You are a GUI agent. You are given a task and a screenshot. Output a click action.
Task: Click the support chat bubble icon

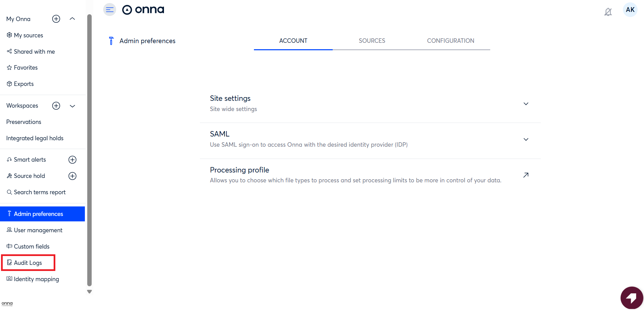(x=631, y=298)
